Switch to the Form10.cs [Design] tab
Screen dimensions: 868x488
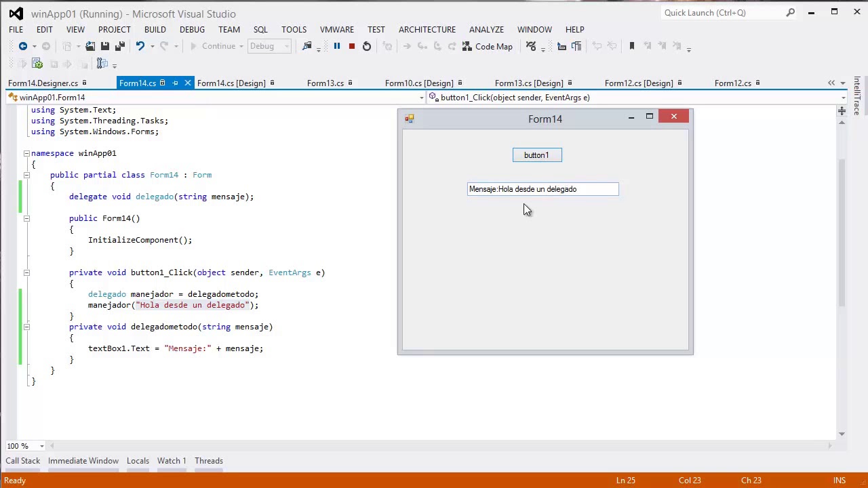(x=419, y=83)
